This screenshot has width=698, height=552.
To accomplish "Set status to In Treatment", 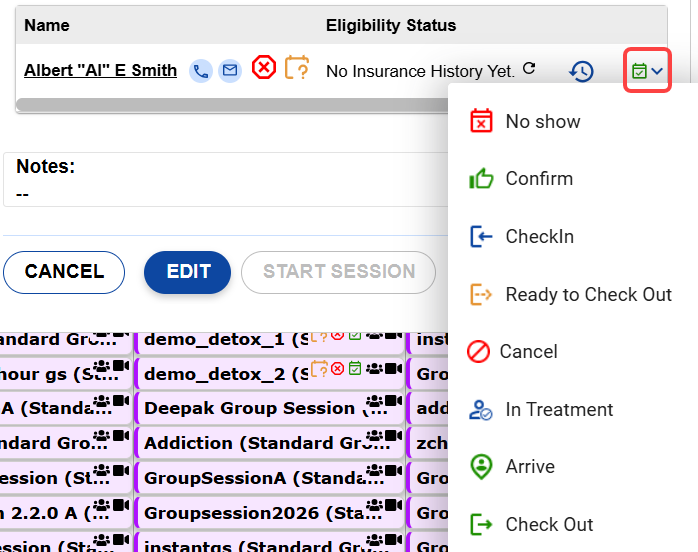I will [559, 409].
